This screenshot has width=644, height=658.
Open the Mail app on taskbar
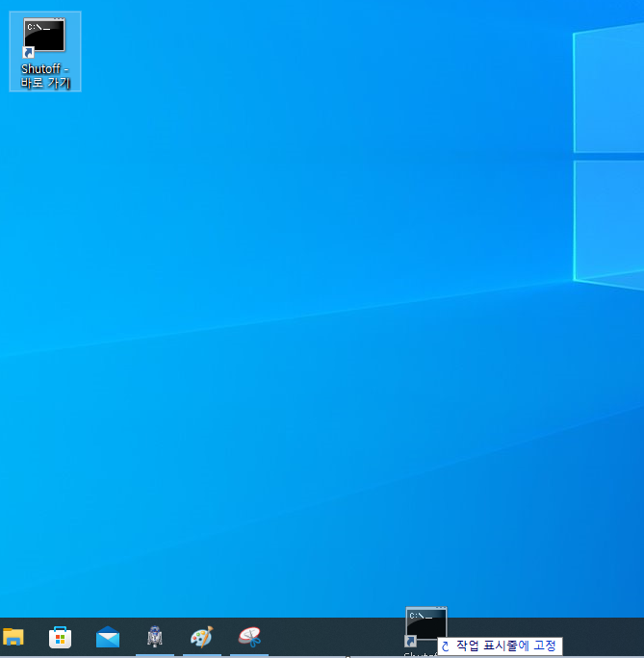(x=108, y=637)
